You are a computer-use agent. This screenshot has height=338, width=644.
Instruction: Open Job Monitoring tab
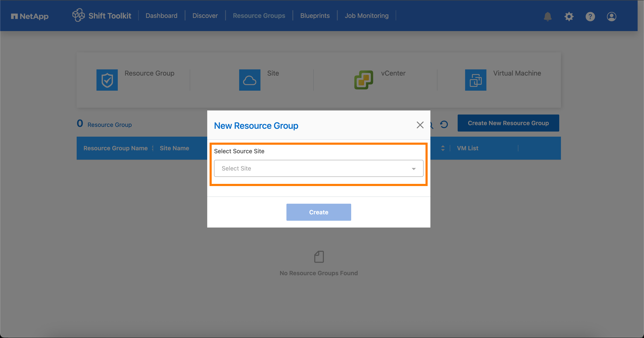click(x=367, y=16)
